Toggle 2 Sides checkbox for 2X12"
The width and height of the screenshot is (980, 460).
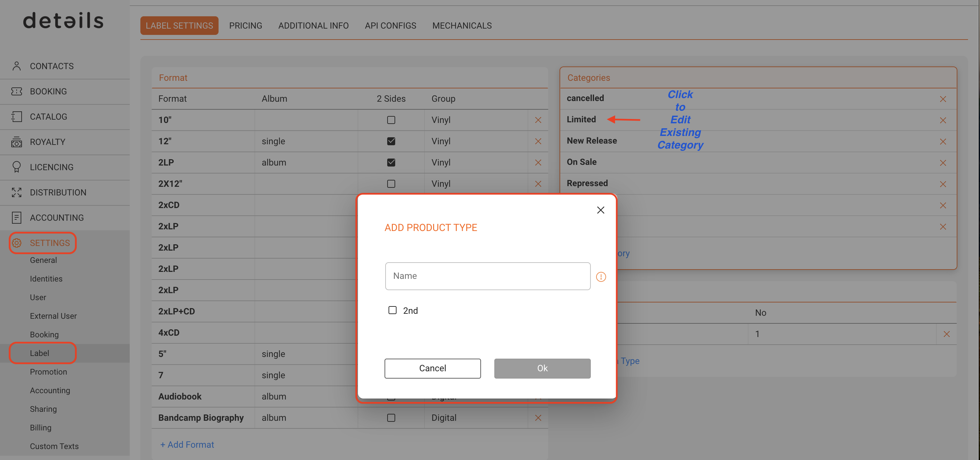click(x=391, y=184)
